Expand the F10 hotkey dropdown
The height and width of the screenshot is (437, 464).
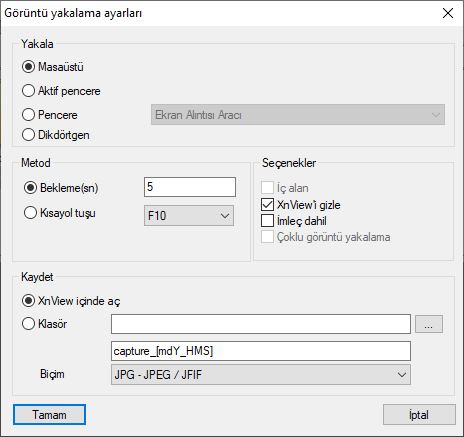point(189,216)
